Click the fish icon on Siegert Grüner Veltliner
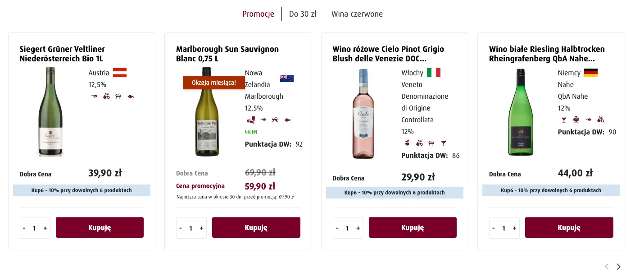644x277 pixels. (x=131, y=97)
